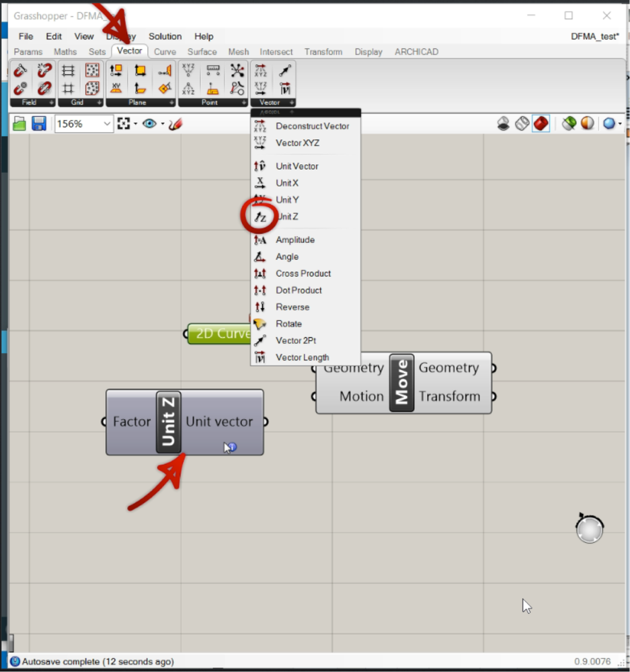The height and width of the screenshot is (672, 630).
Task: Open the 156% zoom level combo box
Action: pos(84,124)
